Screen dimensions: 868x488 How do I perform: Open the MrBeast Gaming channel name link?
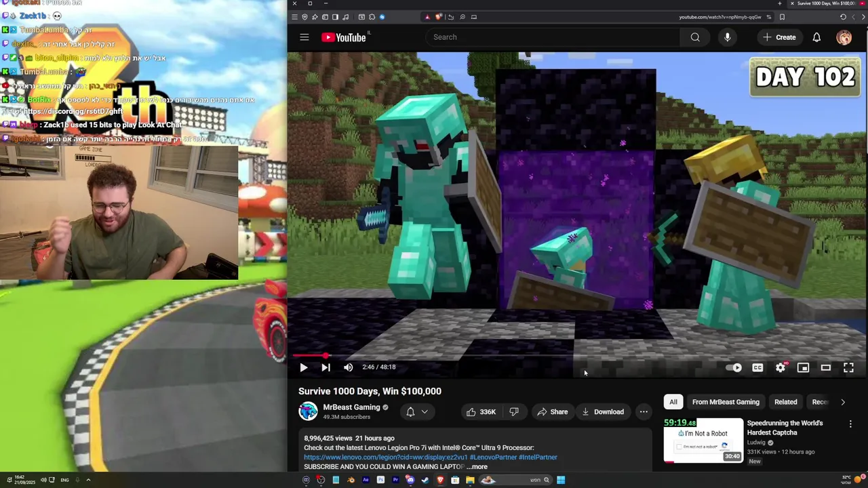coord(351,407)
